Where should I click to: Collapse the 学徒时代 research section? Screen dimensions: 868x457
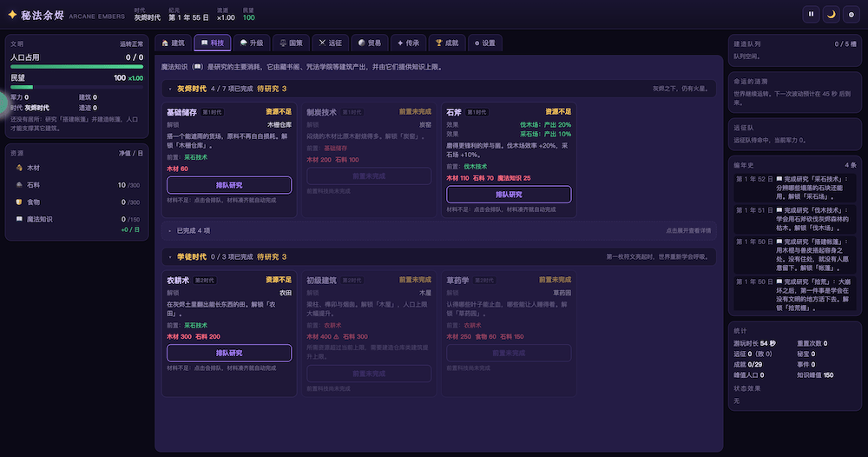click(438, 256)
